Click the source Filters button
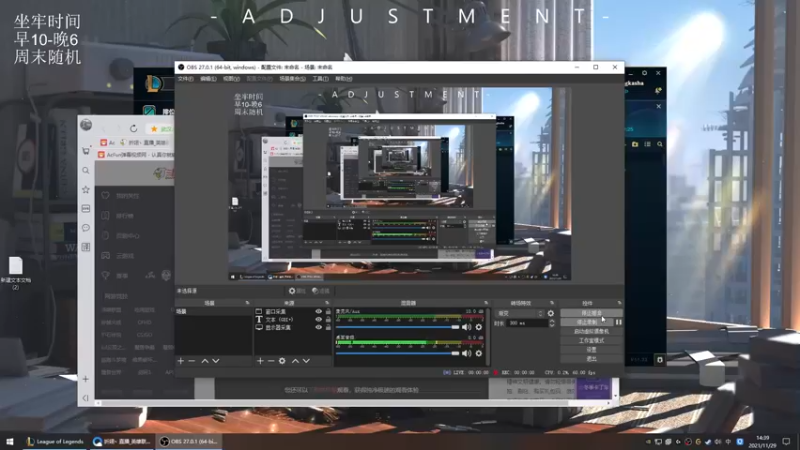The height and width of the screenshot is (450, 800). tap(321, 291)
